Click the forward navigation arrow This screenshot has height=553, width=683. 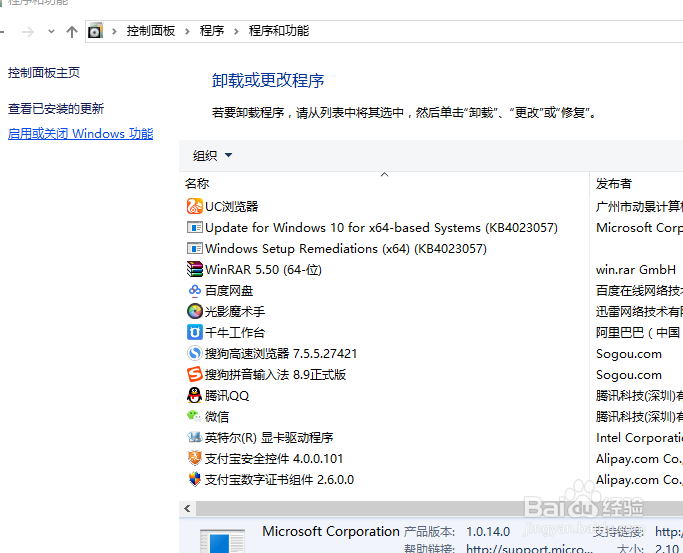[28, 31]
